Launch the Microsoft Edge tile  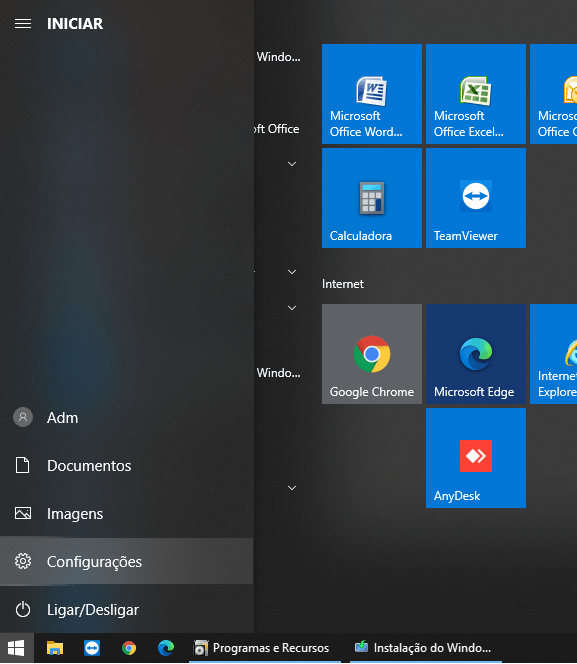click(476, 354)
